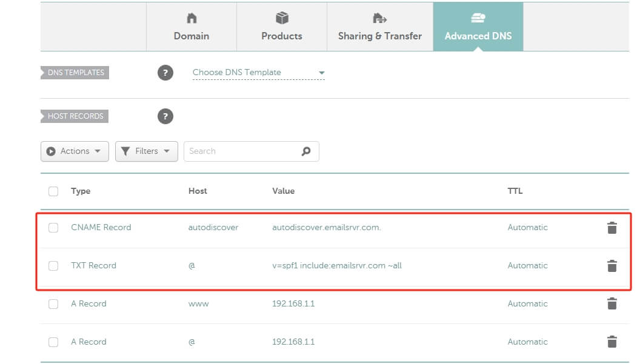The image size is (637, 364).
Task: Open the Actions dropdown menu
Action: pos(75,151)
